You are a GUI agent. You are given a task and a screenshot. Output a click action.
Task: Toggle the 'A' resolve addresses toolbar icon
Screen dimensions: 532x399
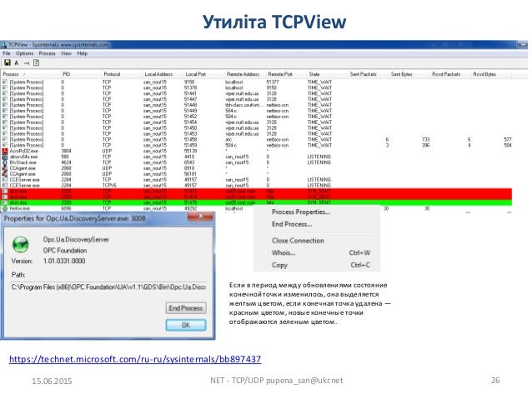(x=17, y=63)
